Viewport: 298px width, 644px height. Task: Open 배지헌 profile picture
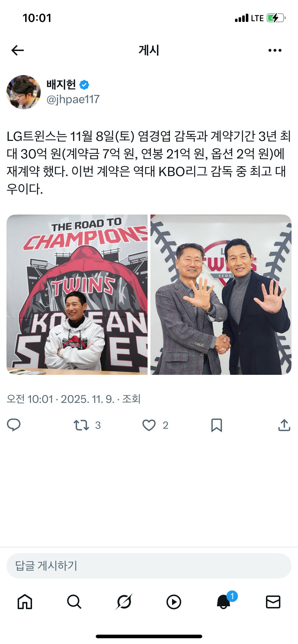point(23,92)
